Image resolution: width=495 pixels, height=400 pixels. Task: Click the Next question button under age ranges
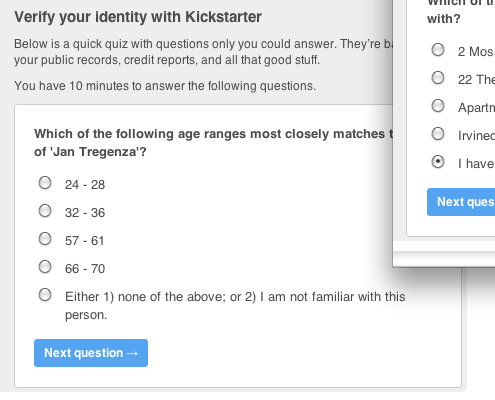pos(91,353)
